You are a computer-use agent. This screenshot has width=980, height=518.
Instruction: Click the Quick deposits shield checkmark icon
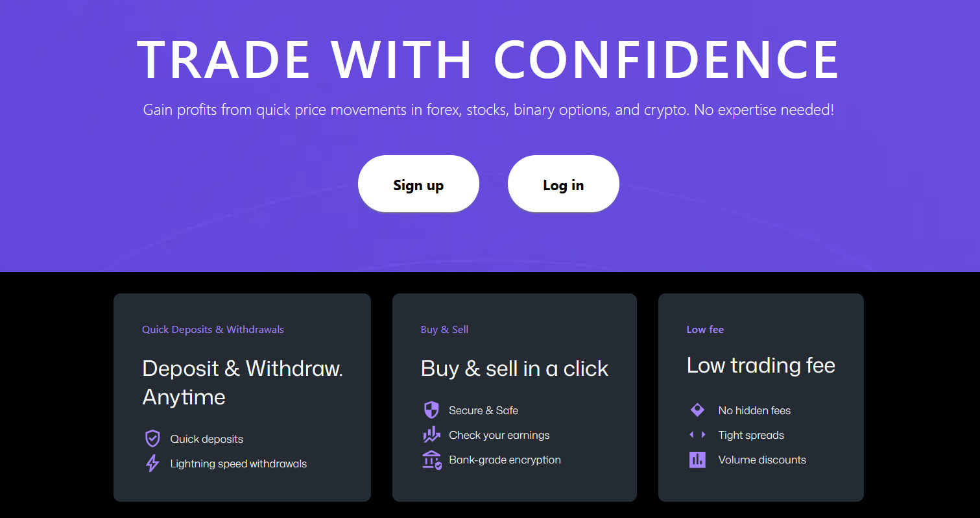152,439
